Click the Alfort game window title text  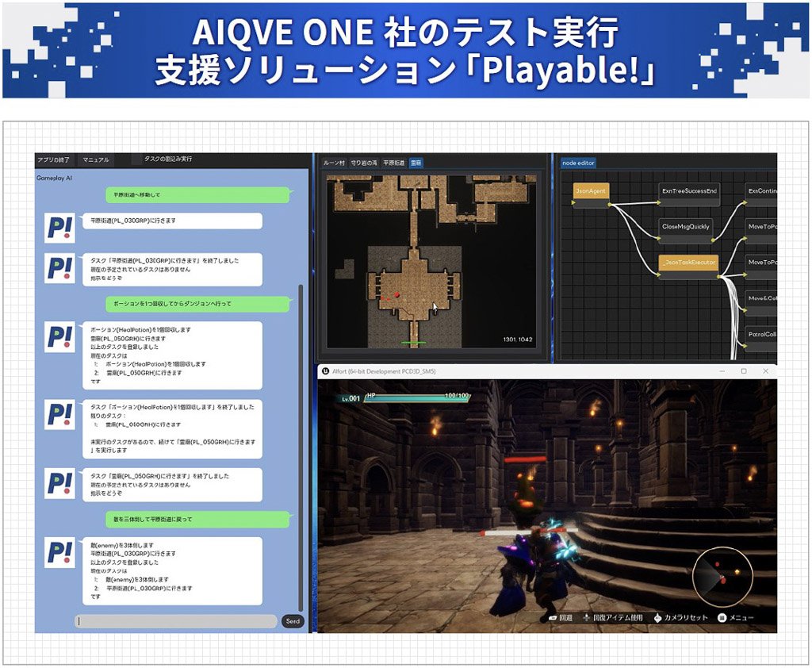384,371
